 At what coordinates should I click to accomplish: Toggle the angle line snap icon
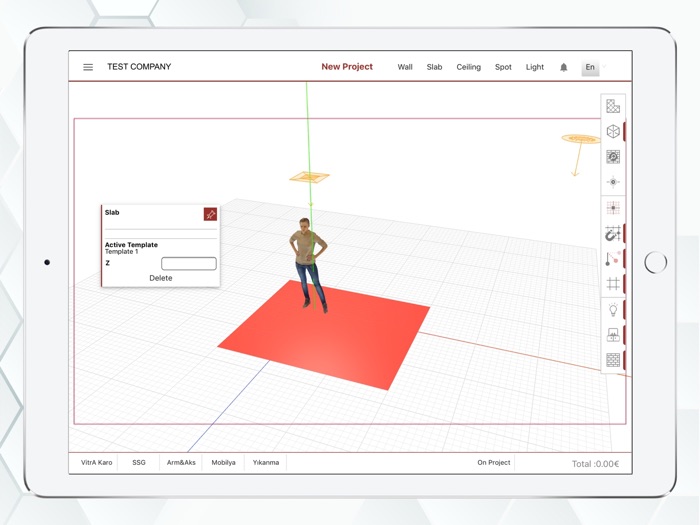pyautogui.click(x=613, y=259)
